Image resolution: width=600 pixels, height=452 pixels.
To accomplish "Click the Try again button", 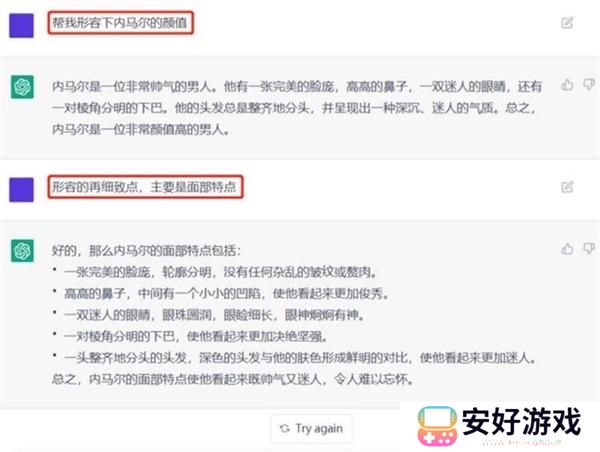I will pos(311,429).
